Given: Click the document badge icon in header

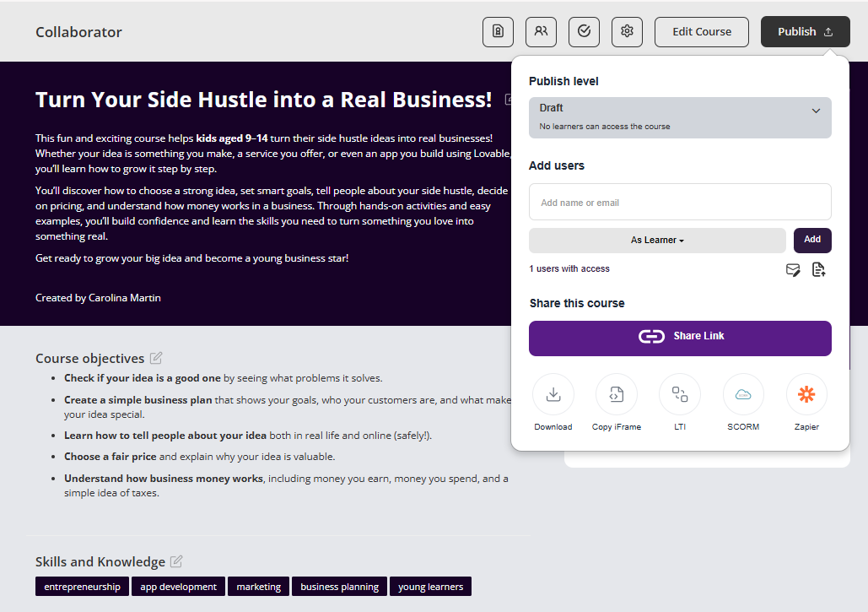Looking at the screenshot, I should tap(498, 32).
